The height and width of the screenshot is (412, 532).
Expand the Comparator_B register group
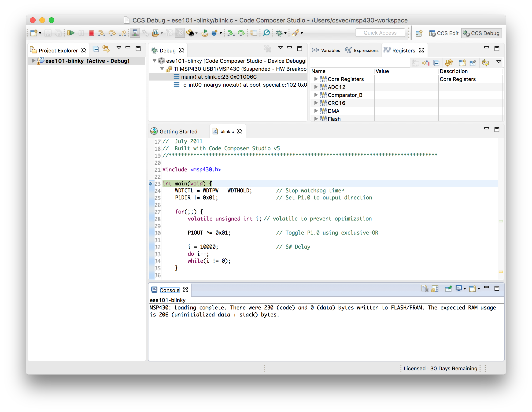click(x=316, y=95)
